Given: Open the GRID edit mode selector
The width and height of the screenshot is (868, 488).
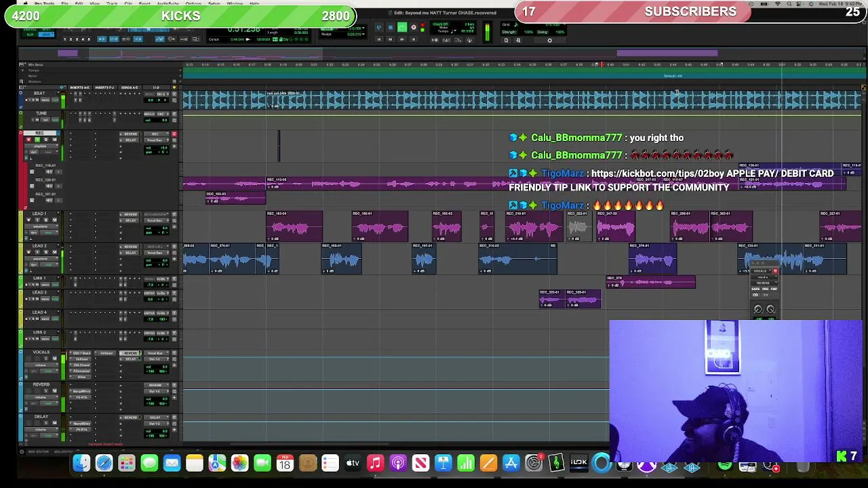Looking at the screenshot, I should point(46,35).
